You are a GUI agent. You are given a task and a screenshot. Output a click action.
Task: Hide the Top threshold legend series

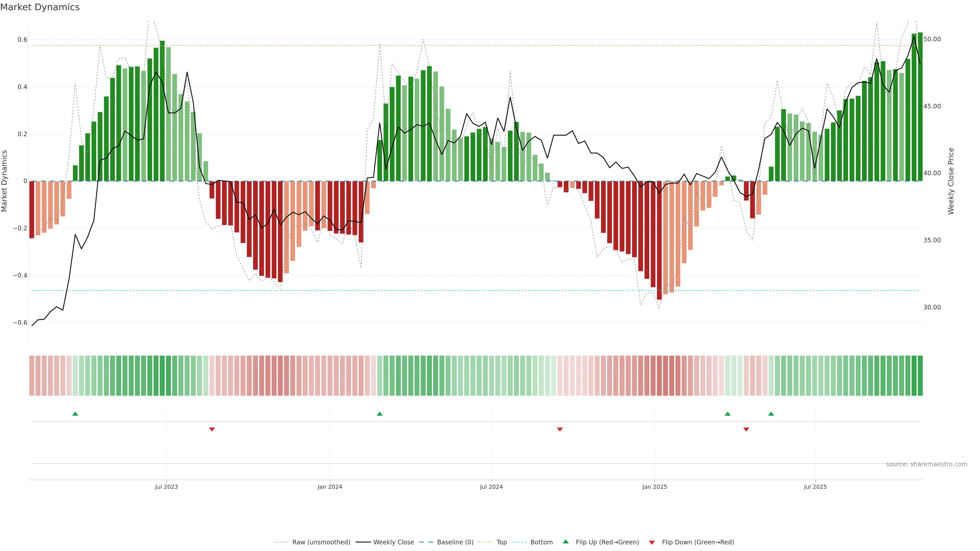(x=501, y=542)
